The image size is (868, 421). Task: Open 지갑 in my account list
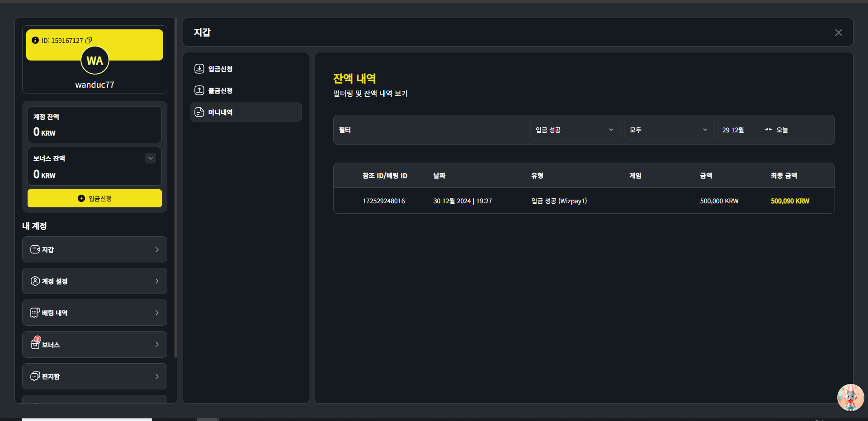click(x=94, y=249)
